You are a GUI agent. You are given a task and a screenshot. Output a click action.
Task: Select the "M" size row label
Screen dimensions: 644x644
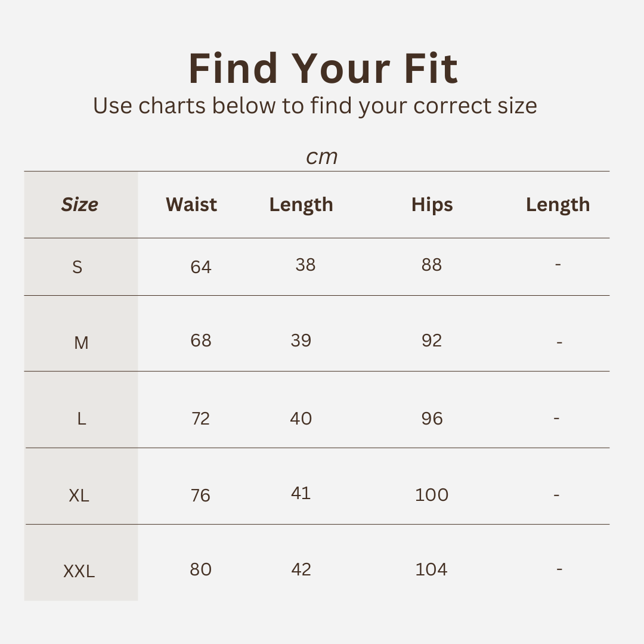point(81,343)
